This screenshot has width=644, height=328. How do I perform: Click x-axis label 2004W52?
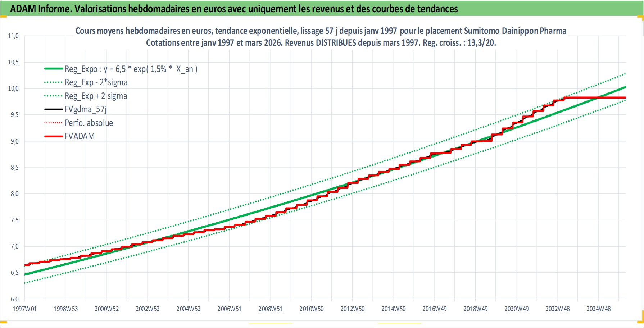pyautogui.click(x=188, y=309)
